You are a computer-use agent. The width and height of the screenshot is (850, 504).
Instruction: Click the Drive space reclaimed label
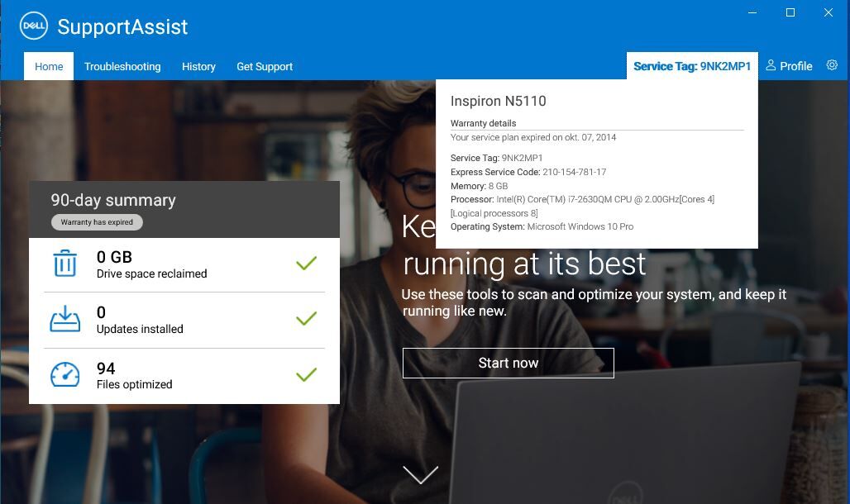click(x=152, y=273)
